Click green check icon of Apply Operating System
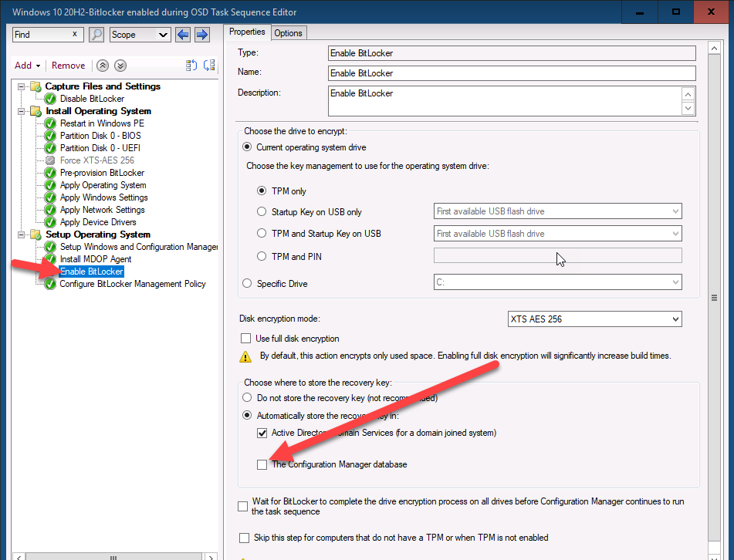Screen dimensions: 734x560 point(50,185)
